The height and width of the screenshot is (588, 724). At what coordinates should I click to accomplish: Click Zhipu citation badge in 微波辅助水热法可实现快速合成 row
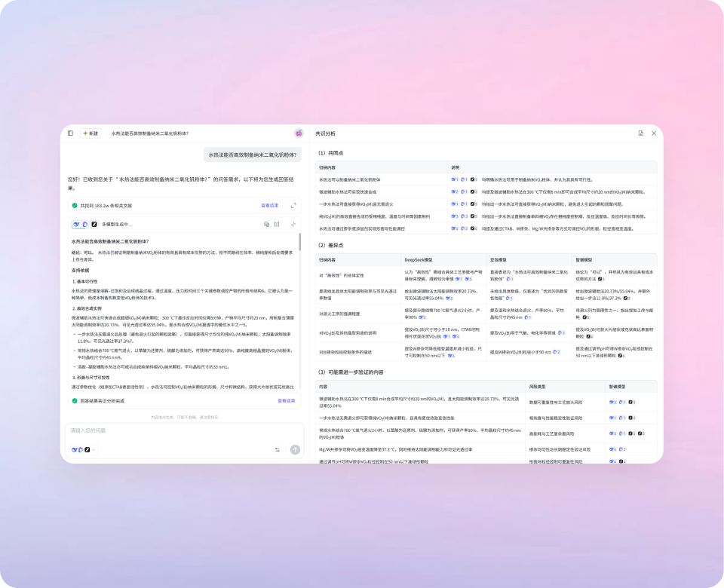474,191
